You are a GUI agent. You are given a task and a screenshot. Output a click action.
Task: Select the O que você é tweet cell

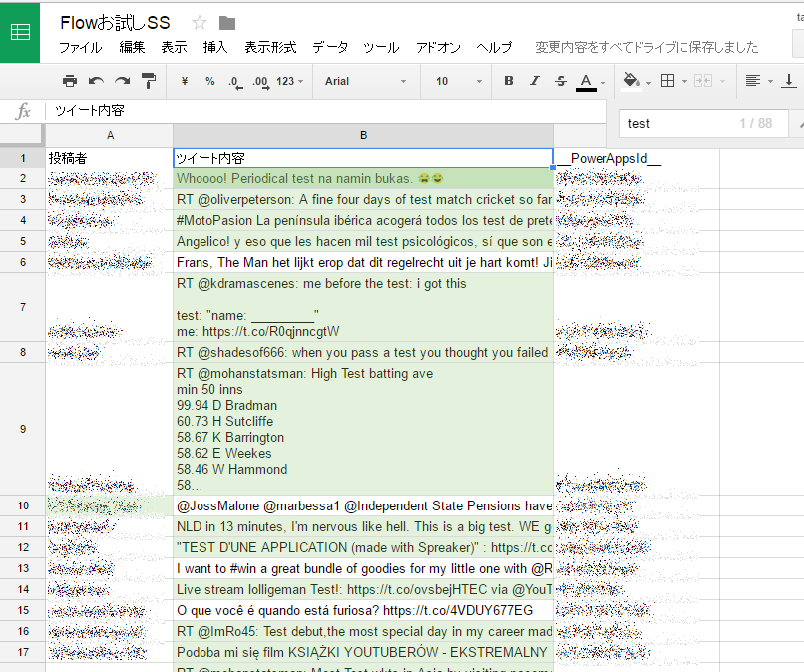coord(363,610)
